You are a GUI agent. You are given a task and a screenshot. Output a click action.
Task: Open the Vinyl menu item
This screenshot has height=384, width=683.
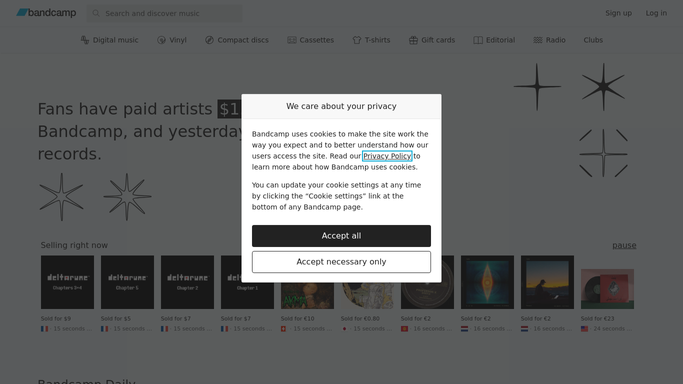(172, 40)
